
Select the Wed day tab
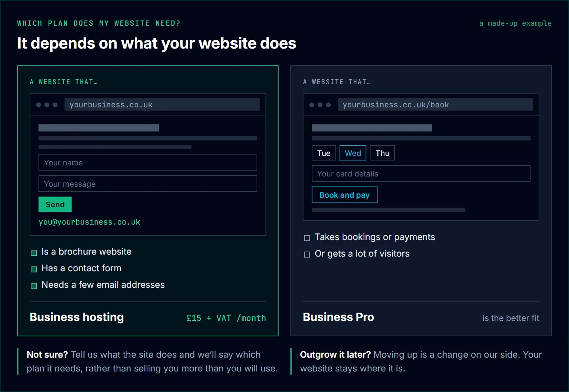[x=353, y=153]
